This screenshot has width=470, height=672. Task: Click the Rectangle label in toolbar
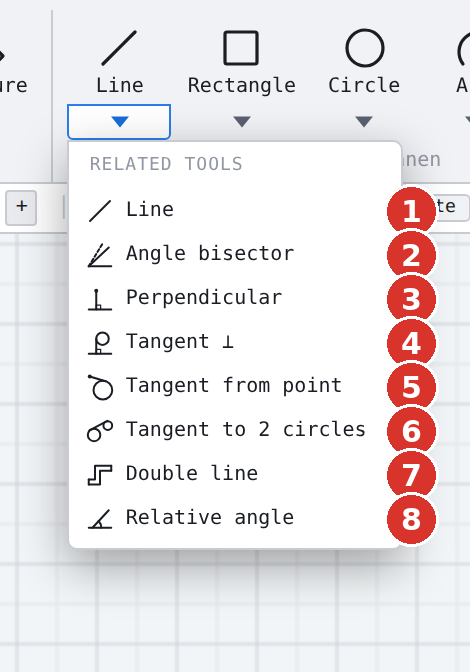(242, 85)
